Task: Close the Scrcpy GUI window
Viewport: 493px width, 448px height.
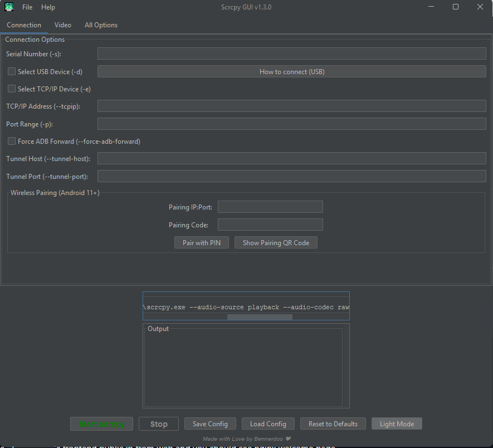Action: click(480, 7)
